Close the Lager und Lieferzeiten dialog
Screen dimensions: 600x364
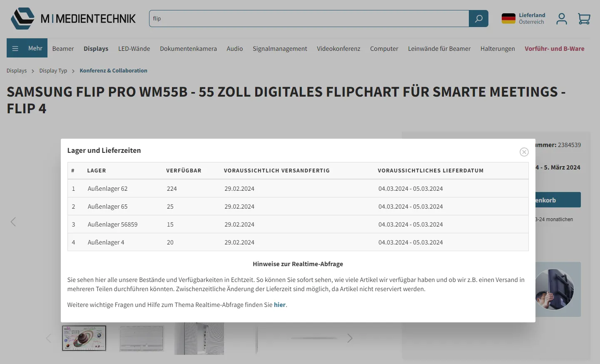[x=524, y=152]
